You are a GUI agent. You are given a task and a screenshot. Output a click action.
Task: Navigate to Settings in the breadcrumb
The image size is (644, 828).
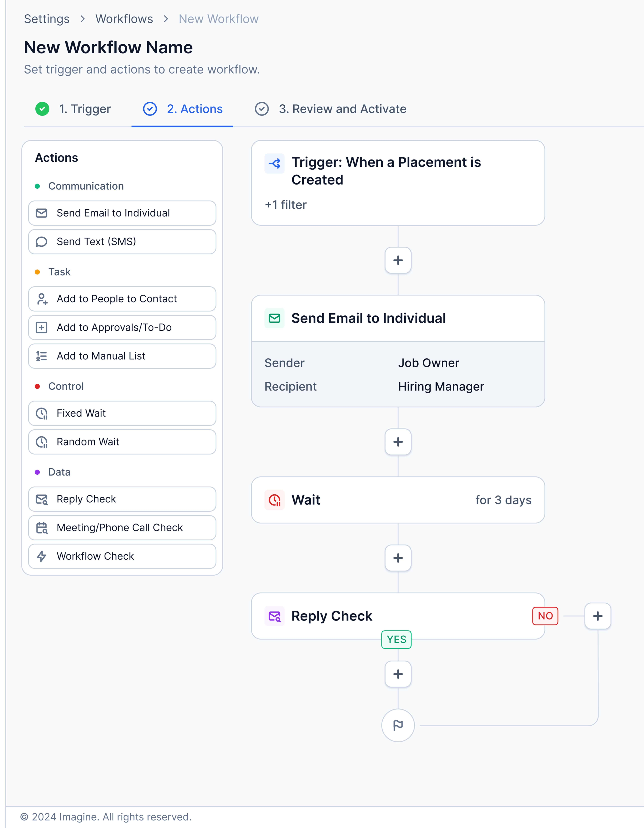click(x=47, y=19)
